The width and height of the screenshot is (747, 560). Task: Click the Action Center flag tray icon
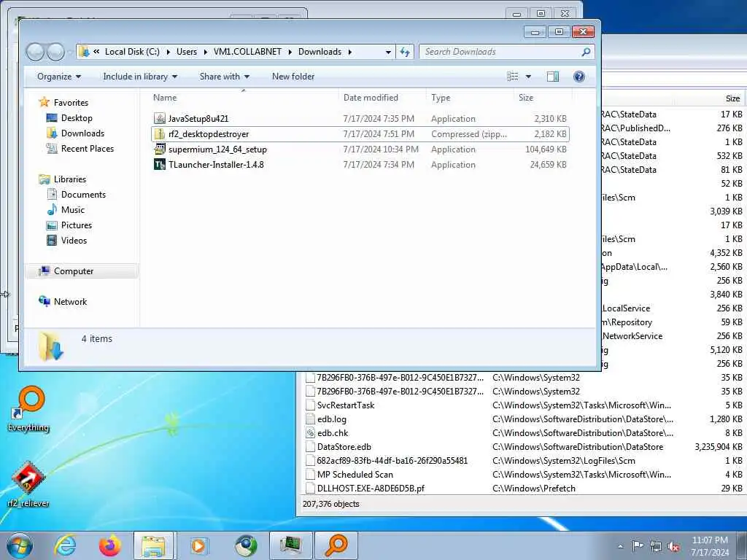coord(638,545)
